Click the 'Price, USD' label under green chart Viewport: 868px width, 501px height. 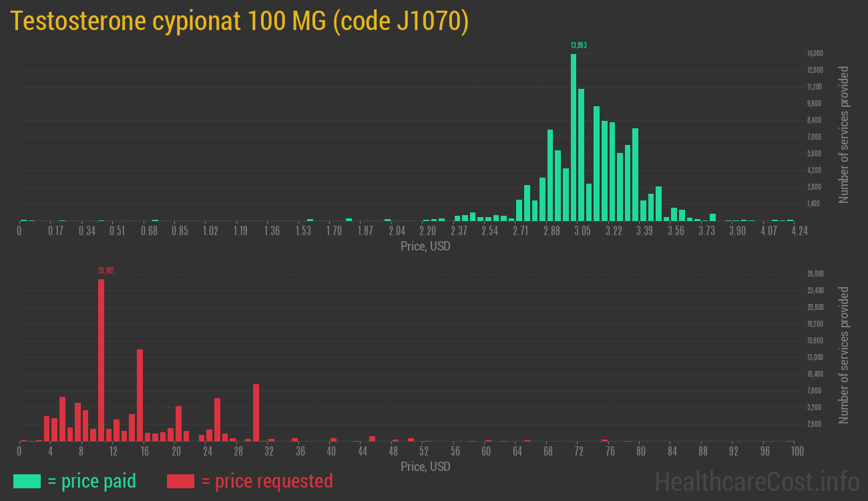pos(425,246)
